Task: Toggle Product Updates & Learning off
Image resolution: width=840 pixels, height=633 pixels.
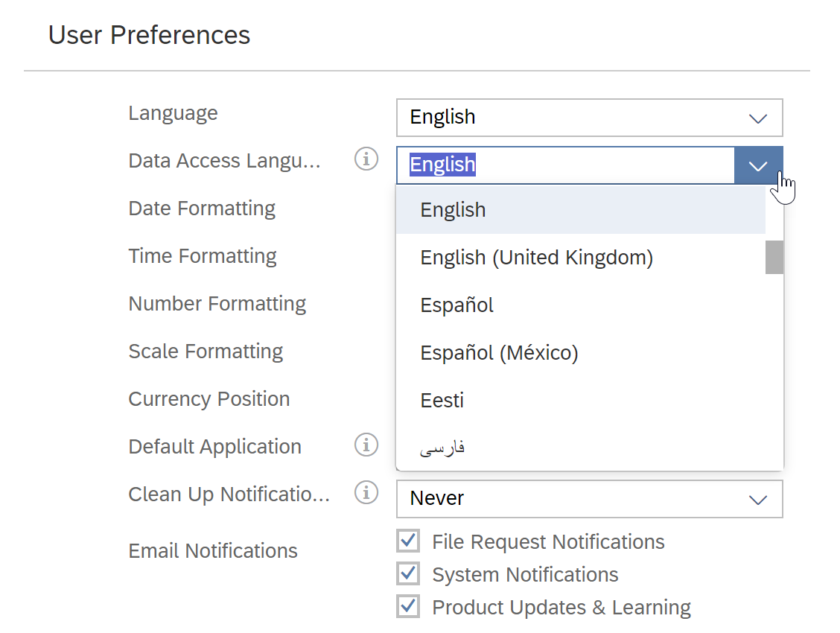Action: pyautogui.click(x=408, y=605)
